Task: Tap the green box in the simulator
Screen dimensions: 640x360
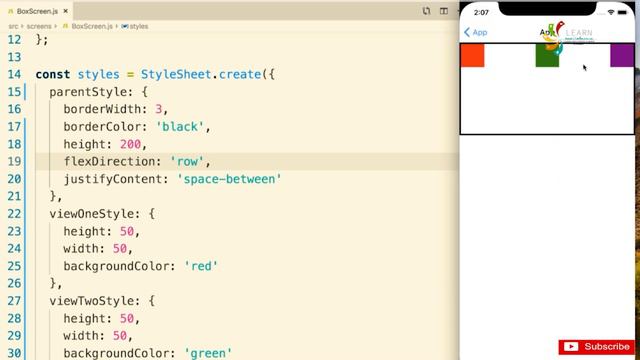Action: tap(547, 56)
